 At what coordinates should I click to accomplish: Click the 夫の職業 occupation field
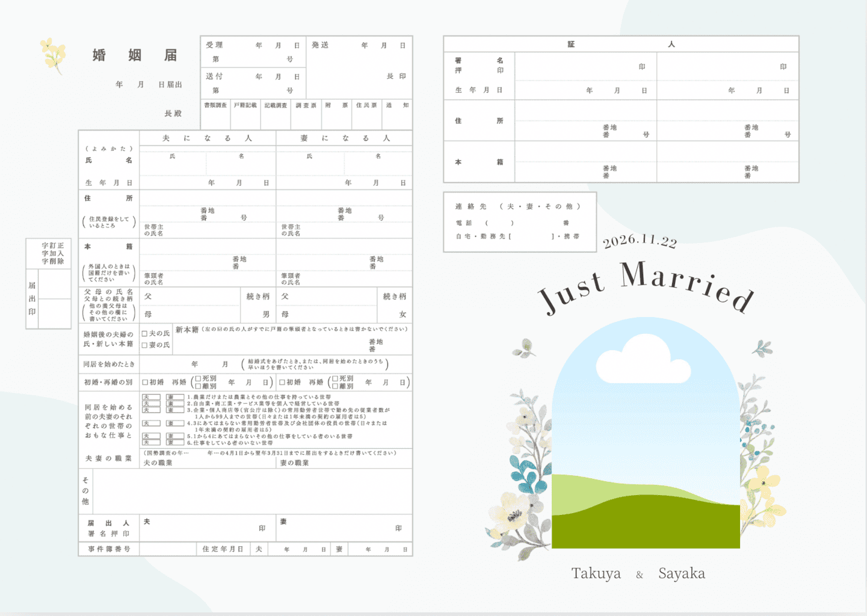click(208, 463)
